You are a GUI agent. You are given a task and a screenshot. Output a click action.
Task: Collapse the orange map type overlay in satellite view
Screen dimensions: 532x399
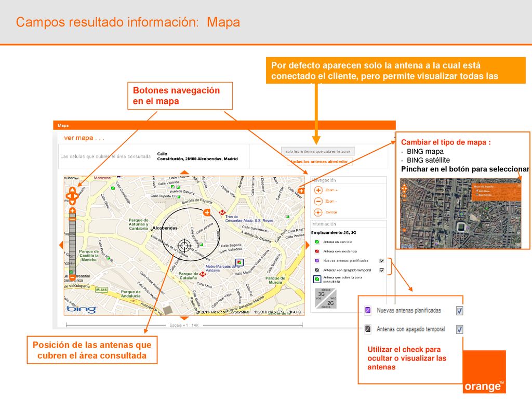[x=519, y=186]
